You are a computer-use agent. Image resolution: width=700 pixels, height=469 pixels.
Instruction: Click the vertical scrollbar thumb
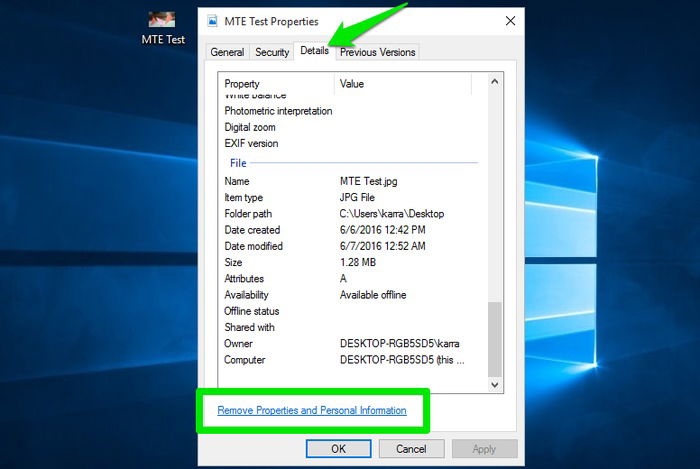pyautogui.click(x=495, y=340)
